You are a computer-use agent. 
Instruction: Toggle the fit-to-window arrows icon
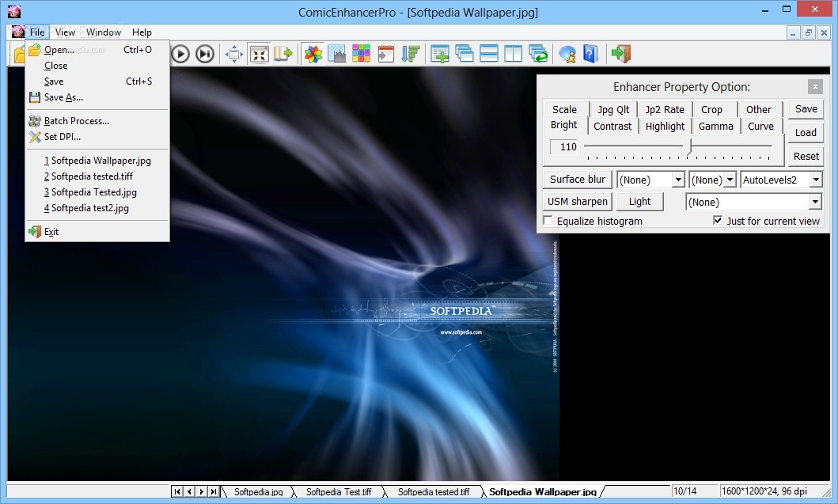click(x=260, y=54)
